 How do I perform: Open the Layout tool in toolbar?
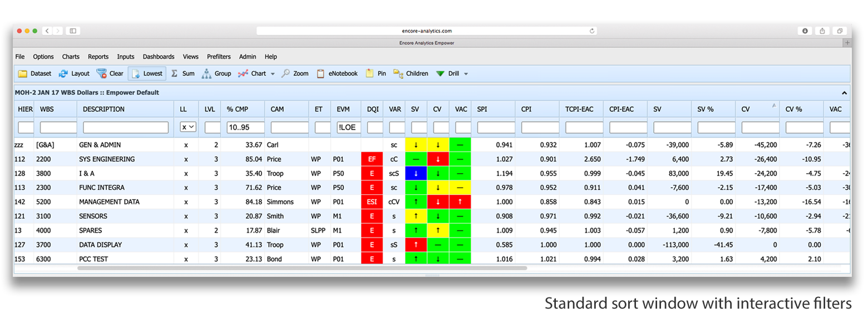[x=64, y=74]
